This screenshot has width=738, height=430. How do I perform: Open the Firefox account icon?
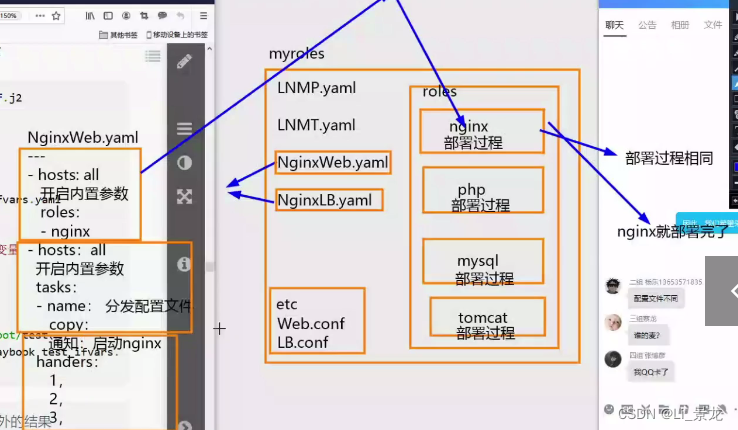click(126, 16)
